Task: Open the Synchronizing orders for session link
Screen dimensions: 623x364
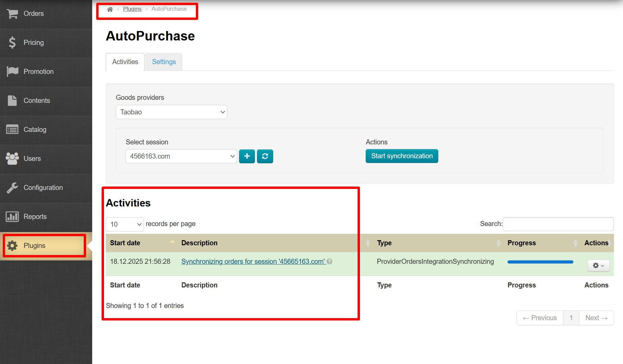Action: (253, 261)
